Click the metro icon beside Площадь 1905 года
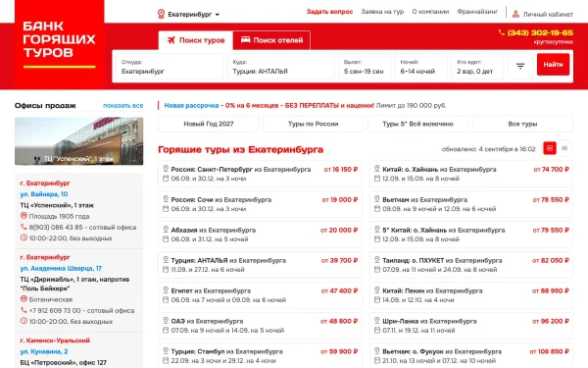 [24, 216]
